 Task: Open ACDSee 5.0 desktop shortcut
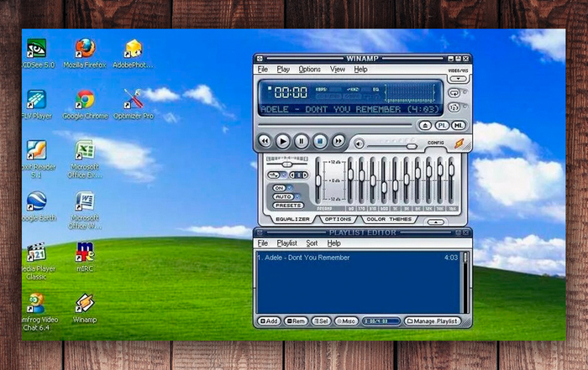(x=38, y=54)
